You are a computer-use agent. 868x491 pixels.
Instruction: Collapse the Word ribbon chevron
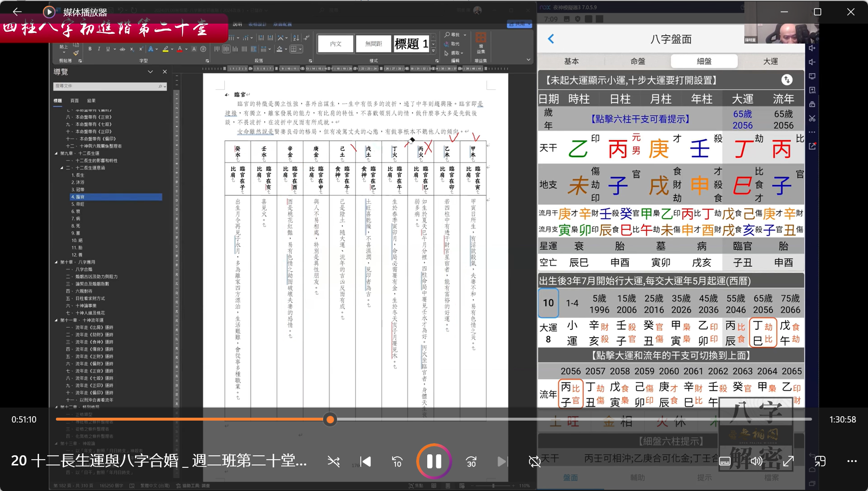[x=529, y=60]
